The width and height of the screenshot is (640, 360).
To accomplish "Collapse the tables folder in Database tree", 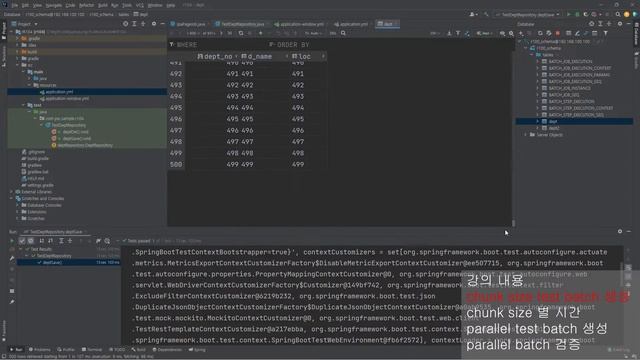I will point(532,55).
